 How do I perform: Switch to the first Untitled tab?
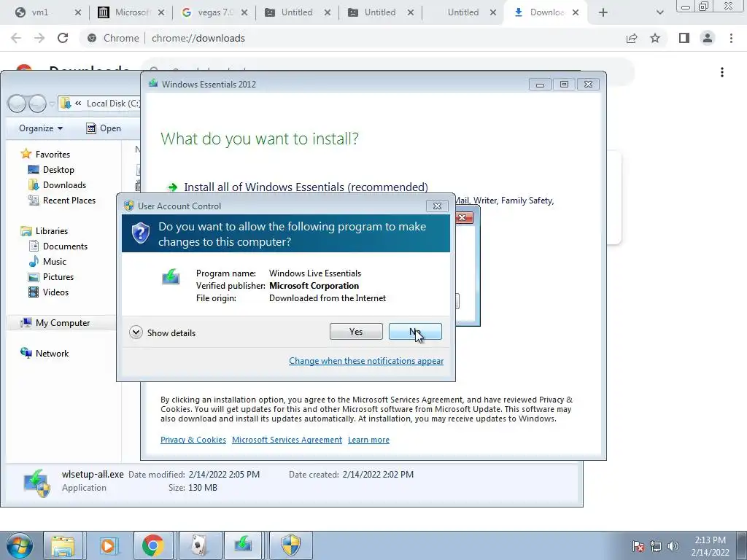(296, 12)
